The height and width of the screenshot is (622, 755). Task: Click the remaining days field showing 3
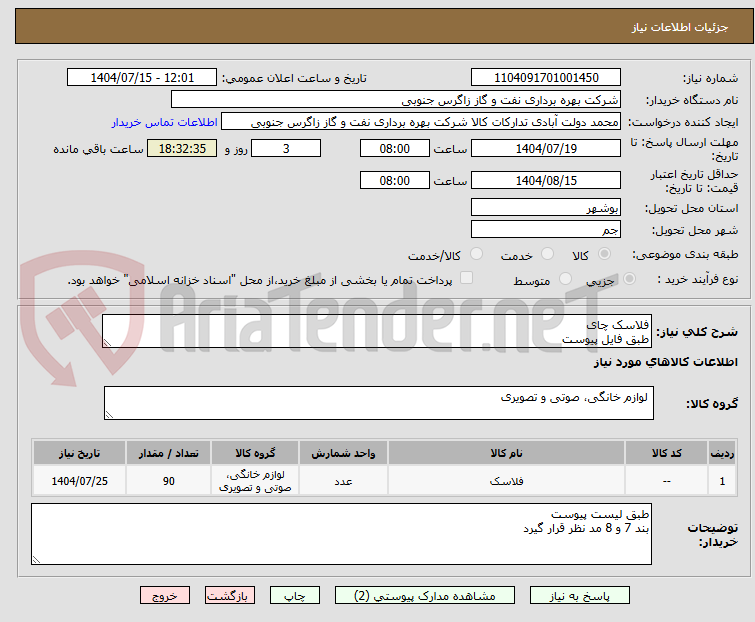[286, 148]
